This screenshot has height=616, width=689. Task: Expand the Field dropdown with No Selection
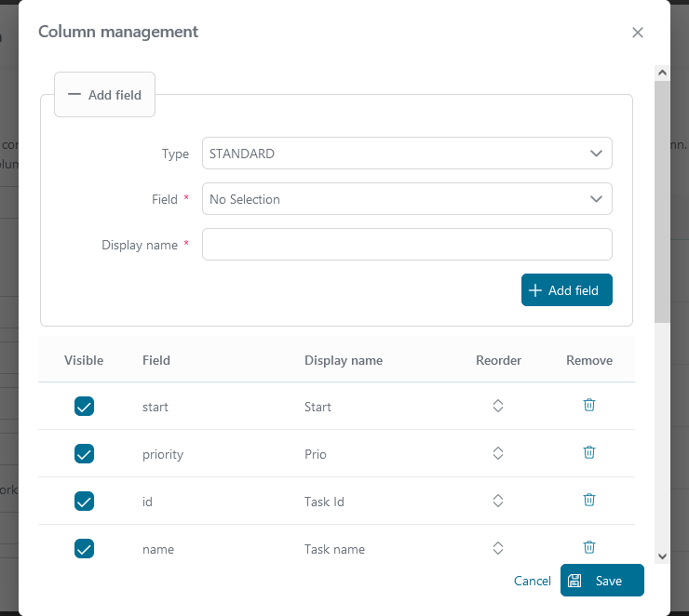point(407,199)
